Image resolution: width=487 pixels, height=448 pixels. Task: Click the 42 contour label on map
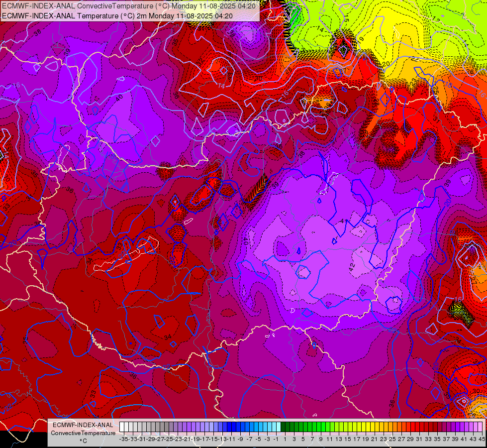pyautogui.click(x=352, y=267)
